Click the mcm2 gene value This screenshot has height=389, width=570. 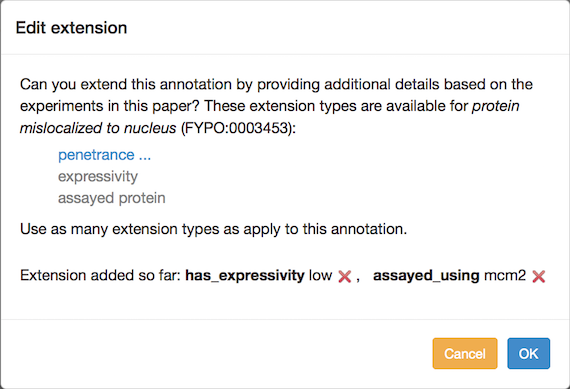[505, 276]
